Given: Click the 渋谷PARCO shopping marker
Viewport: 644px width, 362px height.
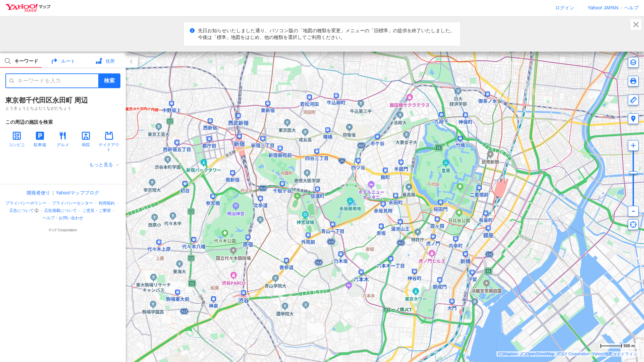Looking at the screenshot, I should point(233,276).
